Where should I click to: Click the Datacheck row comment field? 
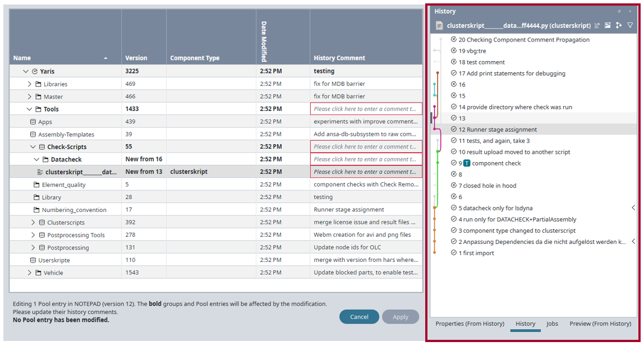click(366, 159)
